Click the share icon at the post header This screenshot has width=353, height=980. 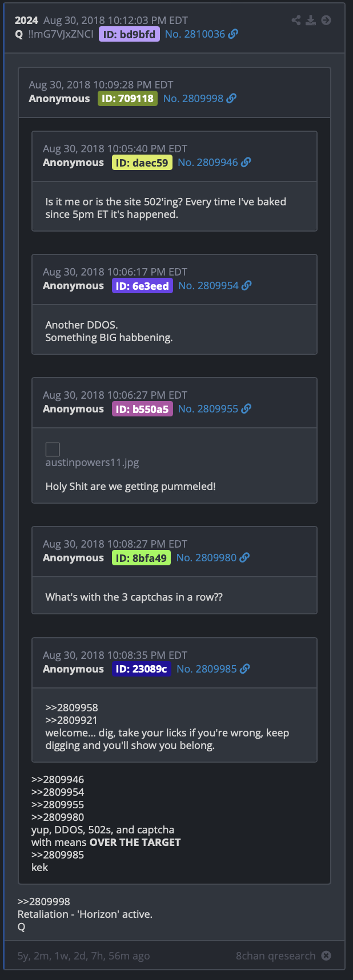(296, 21)
